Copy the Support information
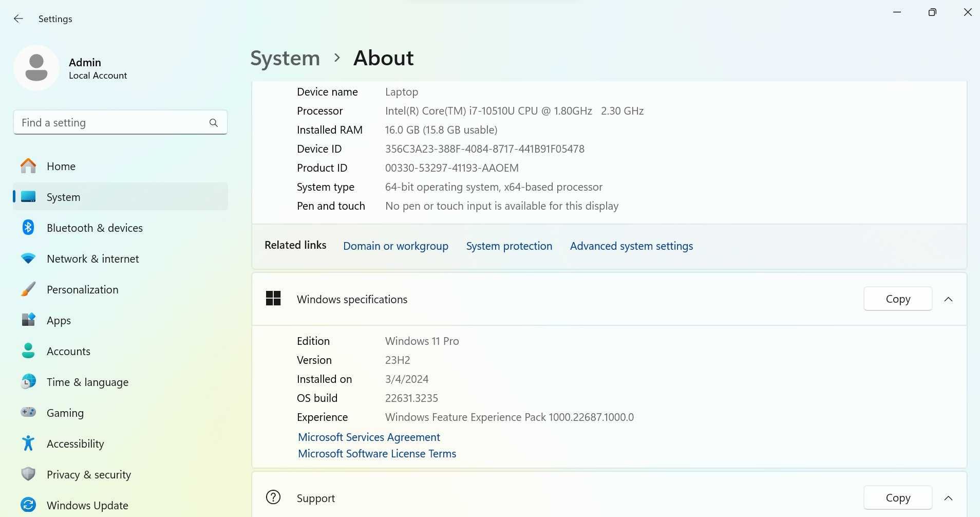 898,497
